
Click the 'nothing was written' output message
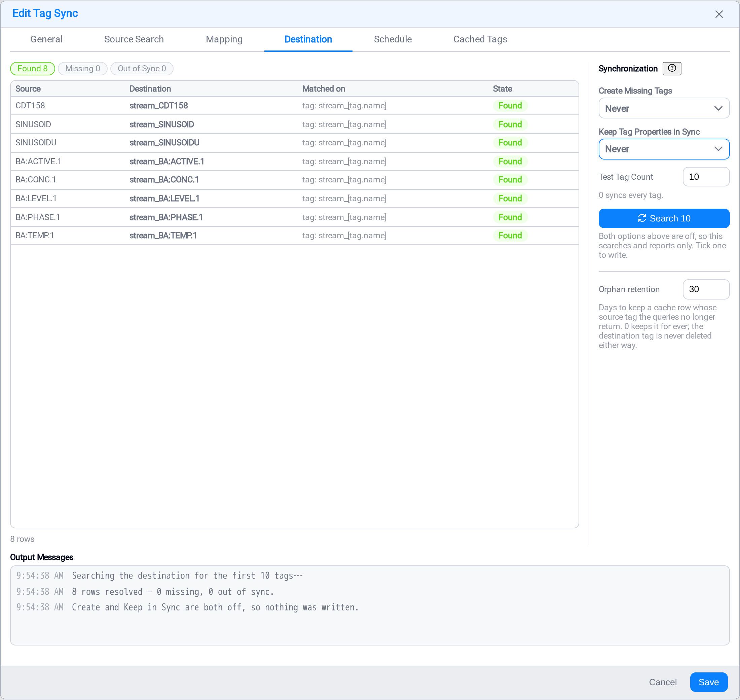tap(215, 607)
